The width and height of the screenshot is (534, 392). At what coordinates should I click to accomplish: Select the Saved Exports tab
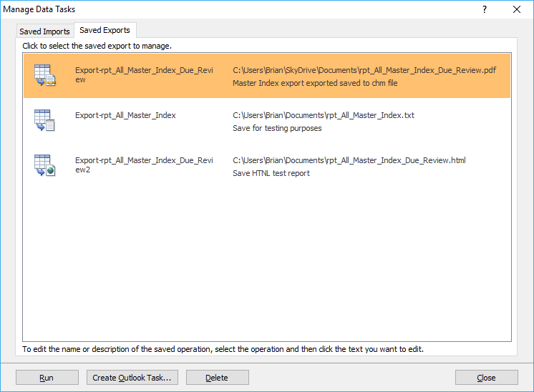click(105, 30)
